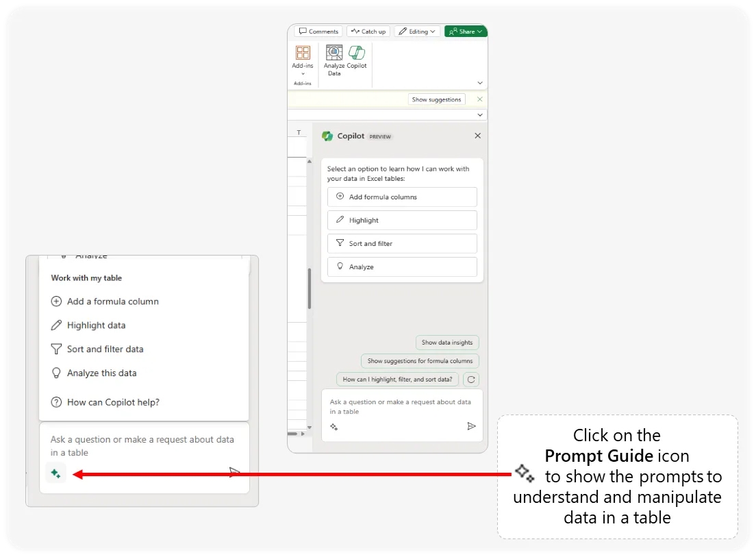756x557 pixels.
Task: Click the Show suggestions button
Action: tap(436, 99)
